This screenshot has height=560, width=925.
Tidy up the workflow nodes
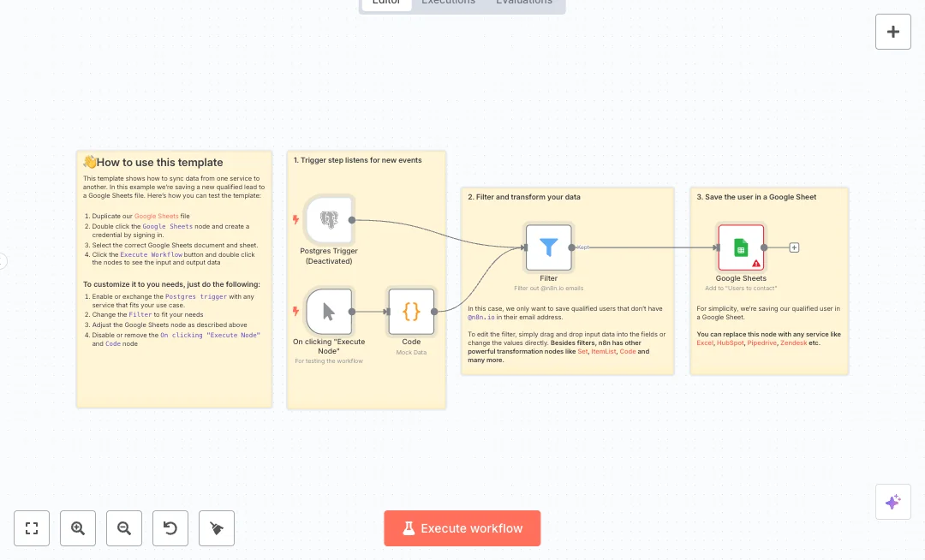[x=217, y=528]
